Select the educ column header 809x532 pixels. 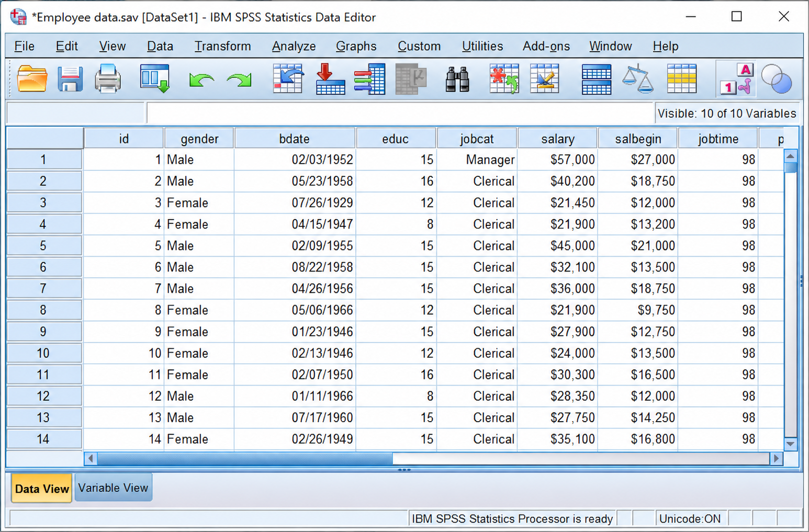(396, 139)
